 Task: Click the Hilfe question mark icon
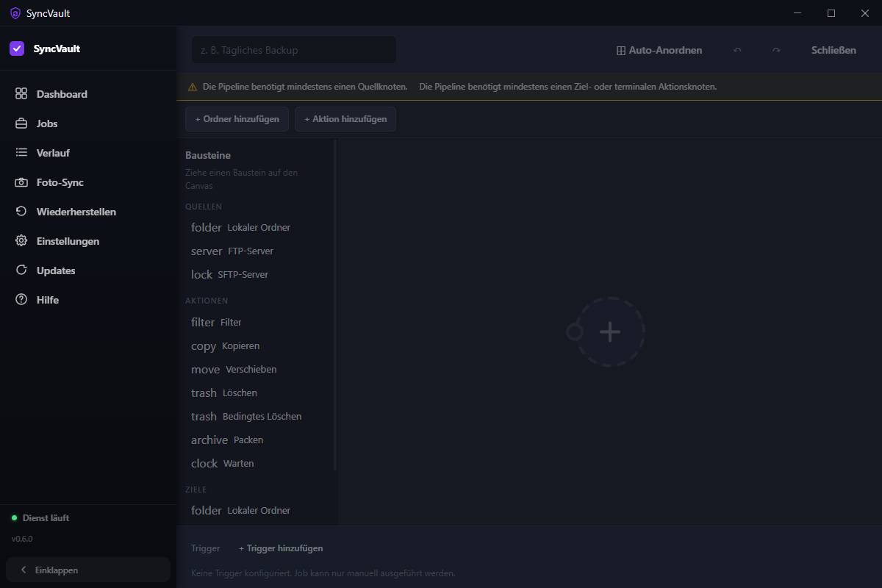click(x=21, y=300)
